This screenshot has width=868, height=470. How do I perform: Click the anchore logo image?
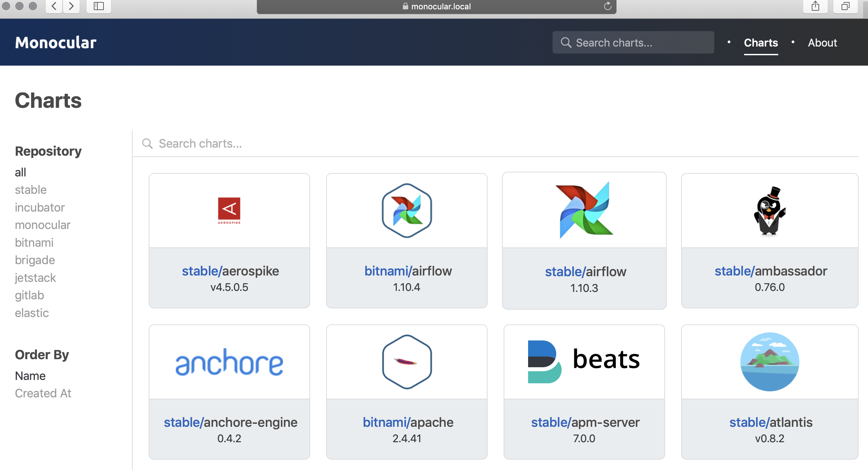click(229, 362)
